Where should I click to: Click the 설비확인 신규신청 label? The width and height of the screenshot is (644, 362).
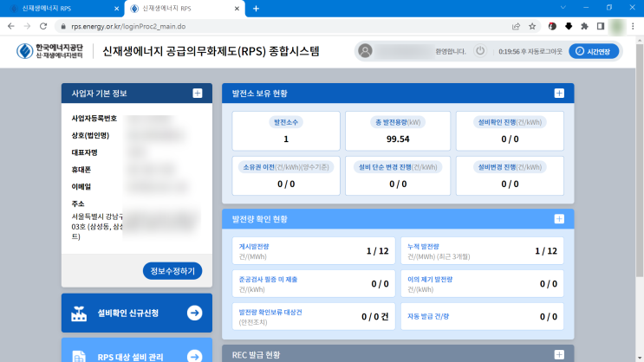point(128,314)
